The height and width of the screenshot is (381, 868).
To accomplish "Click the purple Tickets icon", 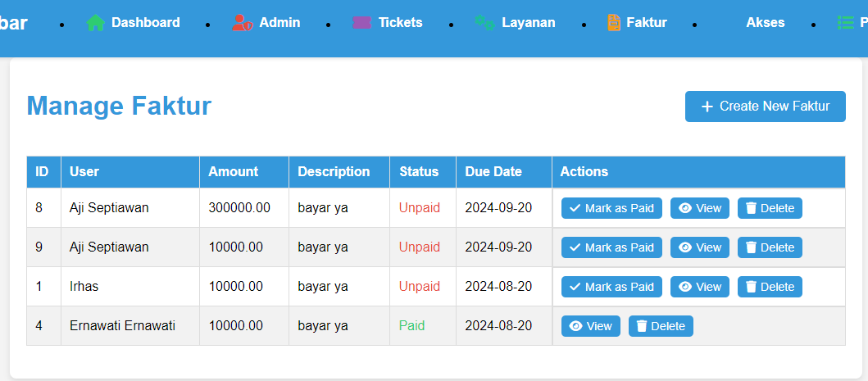I will tap(361, 23).
